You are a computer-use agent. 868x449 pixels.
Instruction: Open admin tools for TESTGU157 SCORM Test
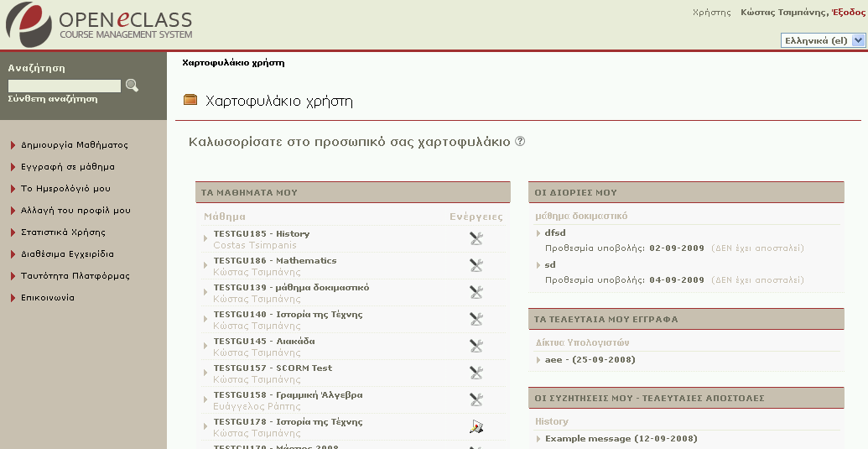pos(476,373)
